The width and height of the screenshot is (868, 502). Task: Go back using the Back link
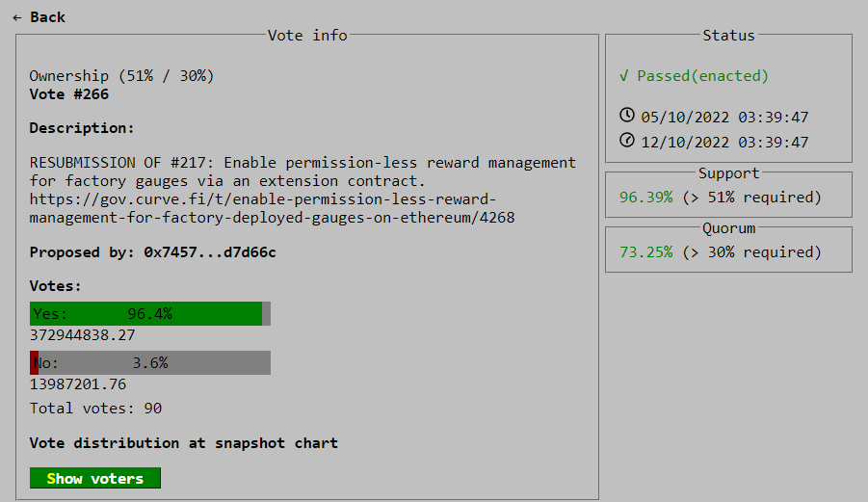point(39,17)
